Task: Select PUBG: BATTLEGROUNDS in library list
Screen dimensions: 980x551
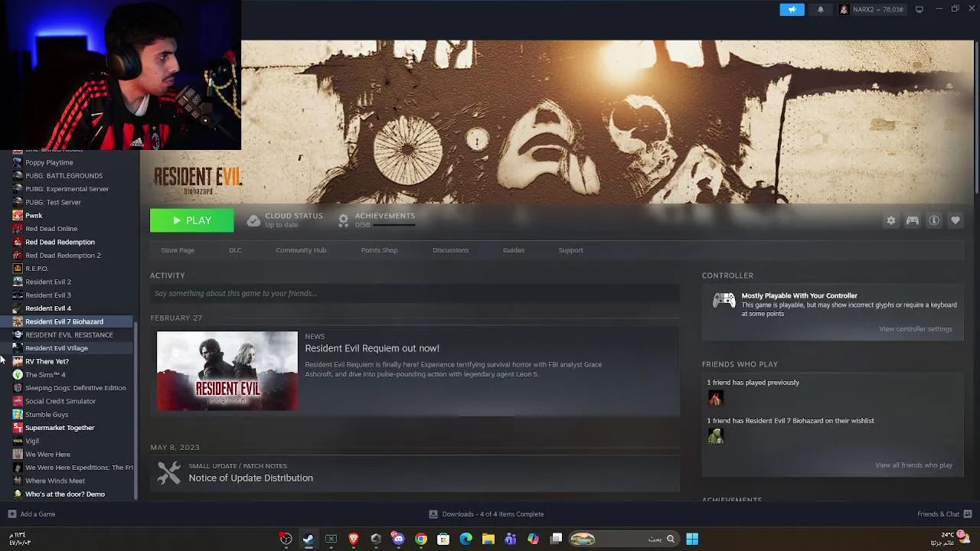Action: [64, 175]
